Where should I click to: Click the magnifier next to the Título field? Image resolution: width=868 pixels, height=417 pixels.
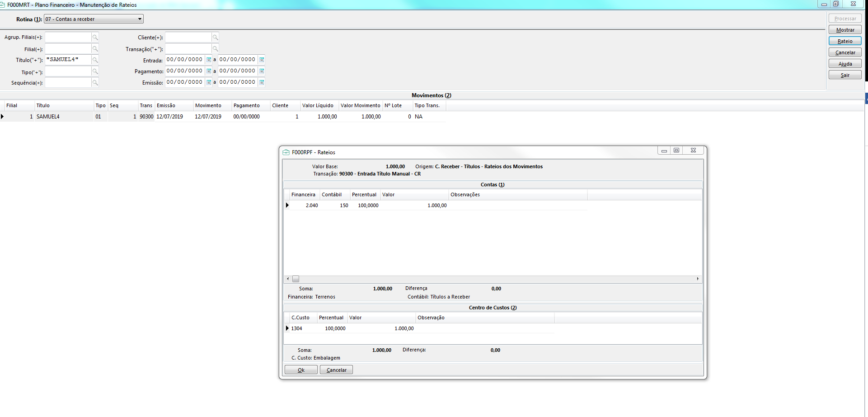point(95,60)
